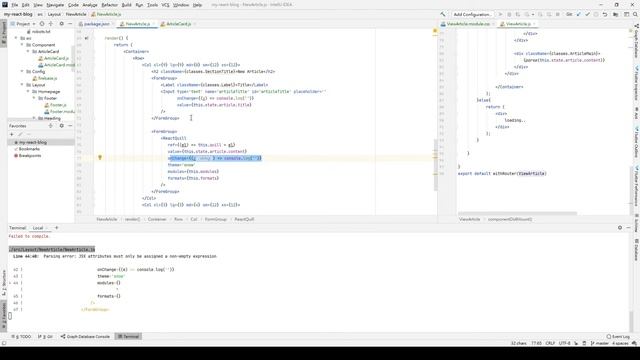The height and width of the screenshot is (360, 640).
Task: Open Project panel settings gear
Action: (62, 24)
